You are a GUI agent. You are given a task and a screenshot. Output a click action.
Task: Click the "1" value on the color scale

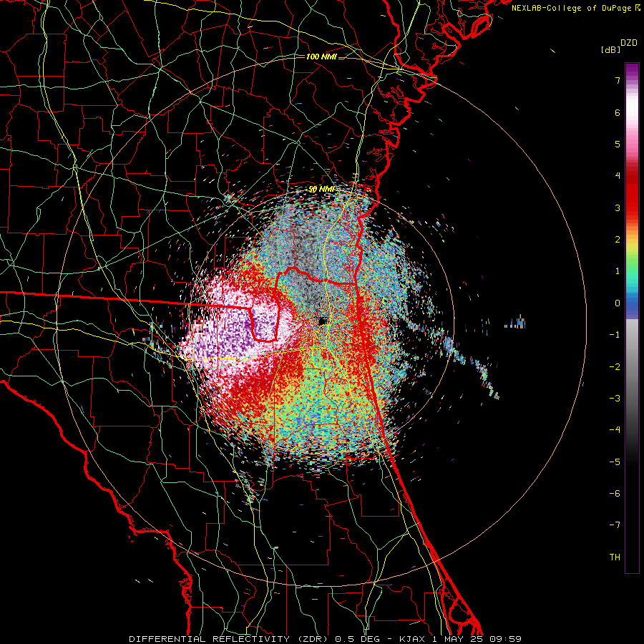618,271
